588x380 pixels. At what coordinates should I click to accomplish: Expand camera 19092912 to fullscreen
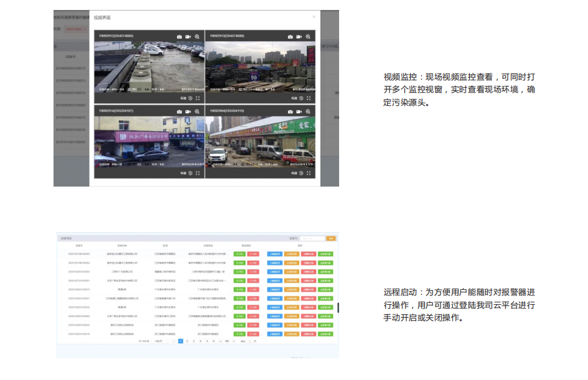pos(198,98)
